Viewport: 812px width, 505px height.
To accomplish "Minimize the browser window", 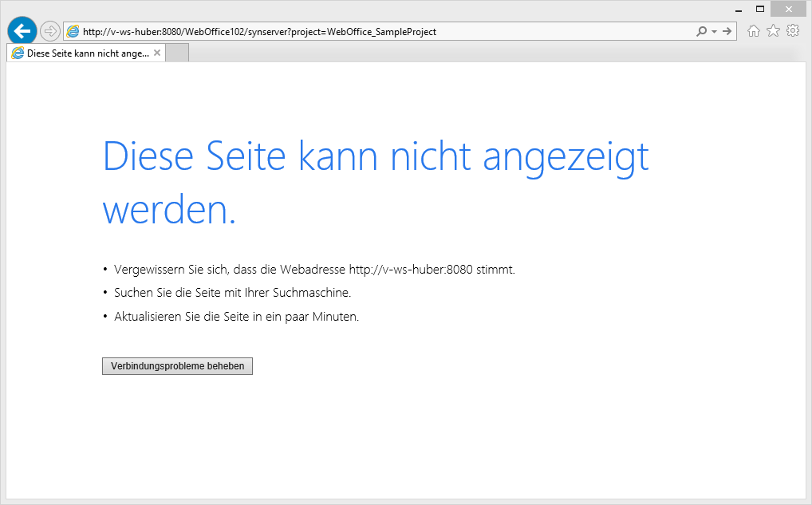I will click(739, 8).
